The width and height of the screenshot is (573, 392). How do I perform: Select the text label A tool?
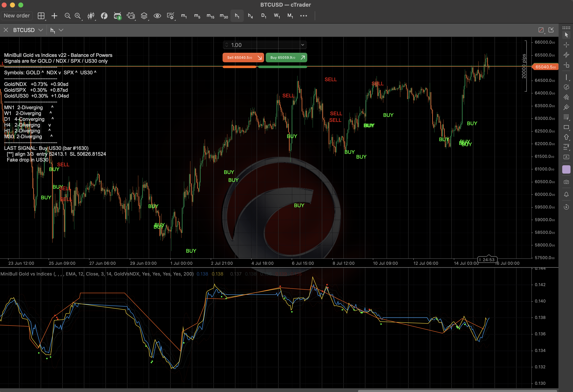click(566, 157)
